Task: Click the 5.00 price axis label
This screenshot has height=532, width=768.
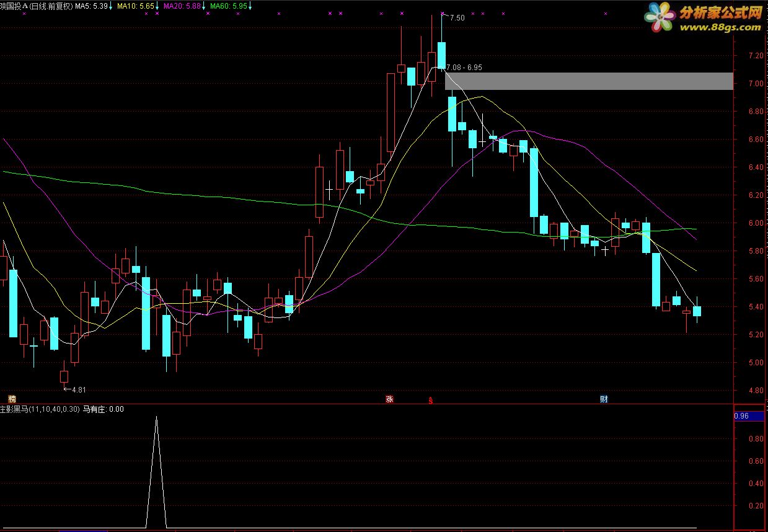Action: click(756, 363)
